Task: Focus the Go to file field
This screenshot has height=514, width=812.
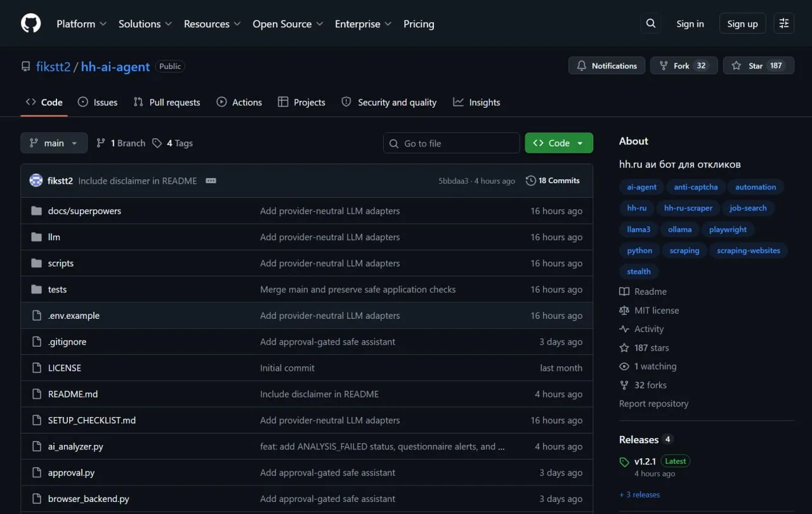Action: [x=451, y=143]
